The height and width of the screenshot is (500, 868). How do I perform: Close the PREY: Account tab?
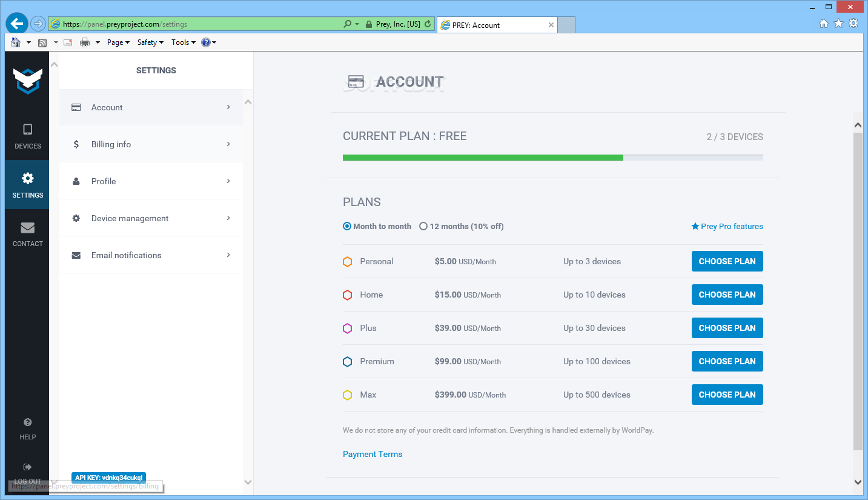click(x=551, y=25)
